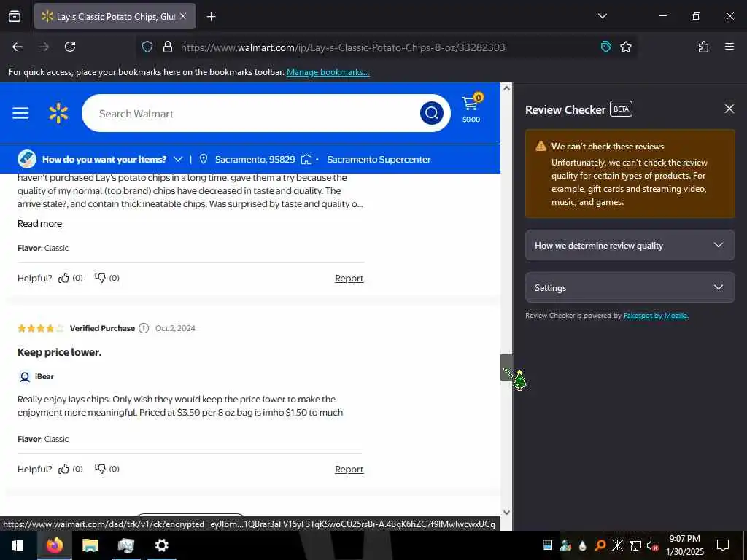The width and height of the screenshot is (747, 560).
Task: Open the Firefox application menu
Action: tap(729, 47)
